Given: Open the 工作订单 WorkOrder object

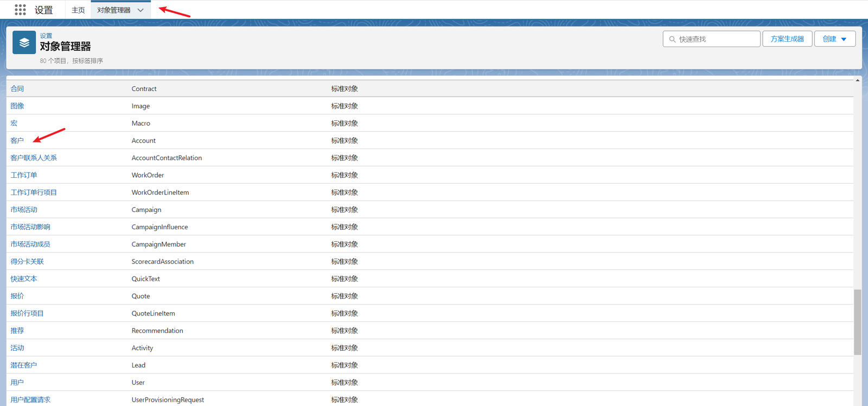Looking at the screenshot, I should click(x=24, y=175).
